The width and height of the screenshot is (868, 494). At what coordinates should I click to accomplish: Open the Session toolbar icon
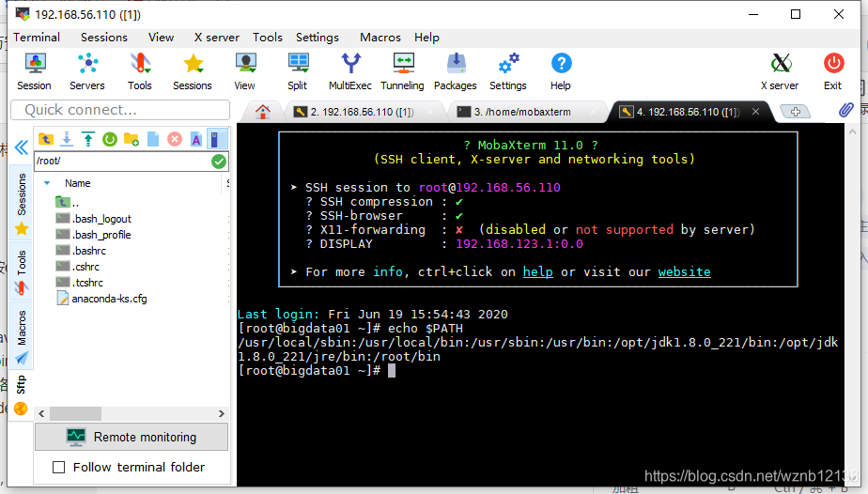point(35,70)
